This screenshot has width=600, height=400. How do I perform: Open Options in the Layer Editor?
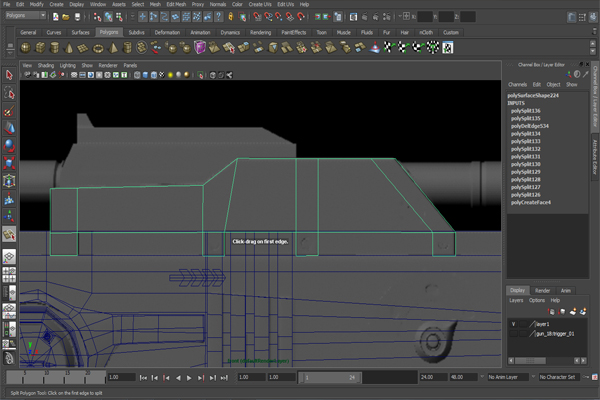click(537, 300)
